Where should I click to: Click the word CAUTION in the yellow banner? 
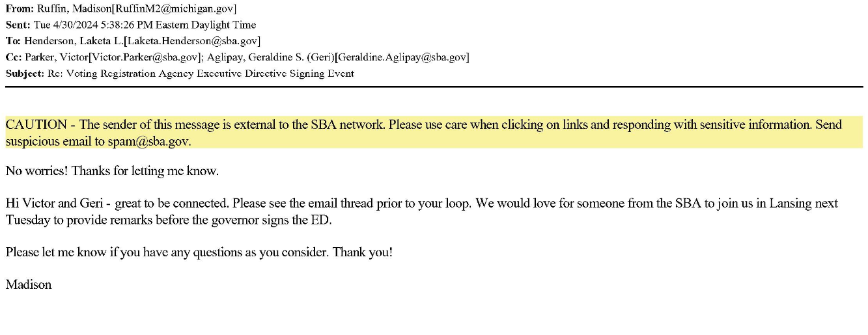36,124
